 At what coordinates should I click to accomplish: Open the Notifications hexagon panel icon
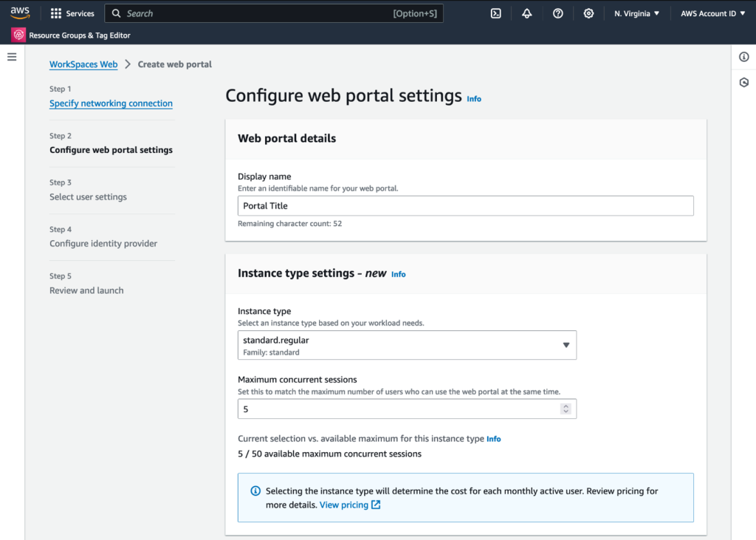(x=744, y=82)
